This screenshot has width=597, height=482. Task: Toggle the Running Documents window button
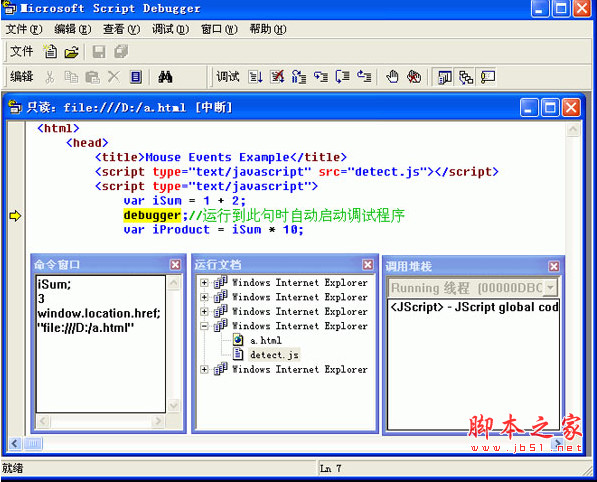click(444, 77)
